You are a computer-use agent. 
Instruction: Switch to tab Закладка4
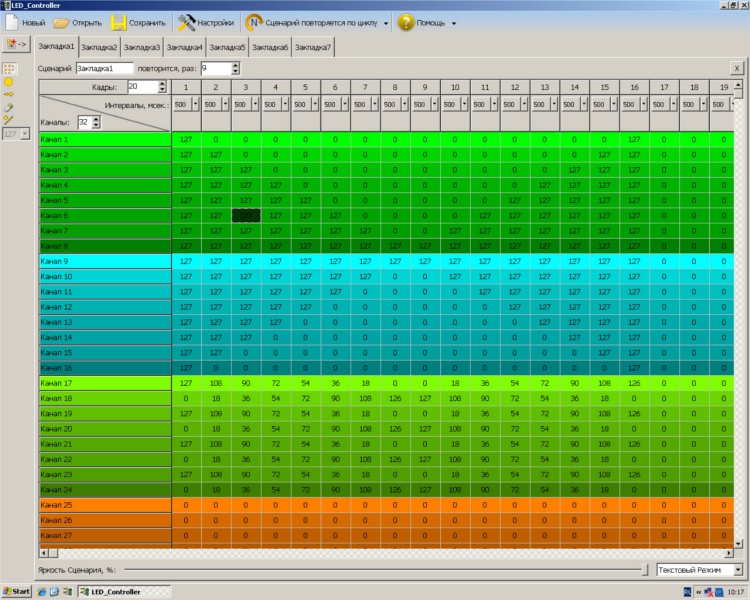click(185, 47)
